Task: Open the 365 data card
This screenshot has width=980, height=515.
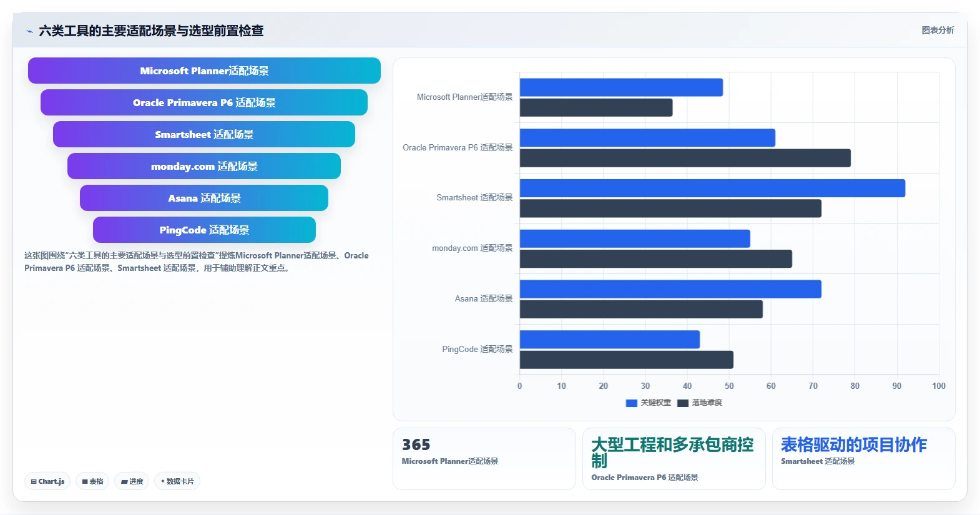Action: pos(484,459)
